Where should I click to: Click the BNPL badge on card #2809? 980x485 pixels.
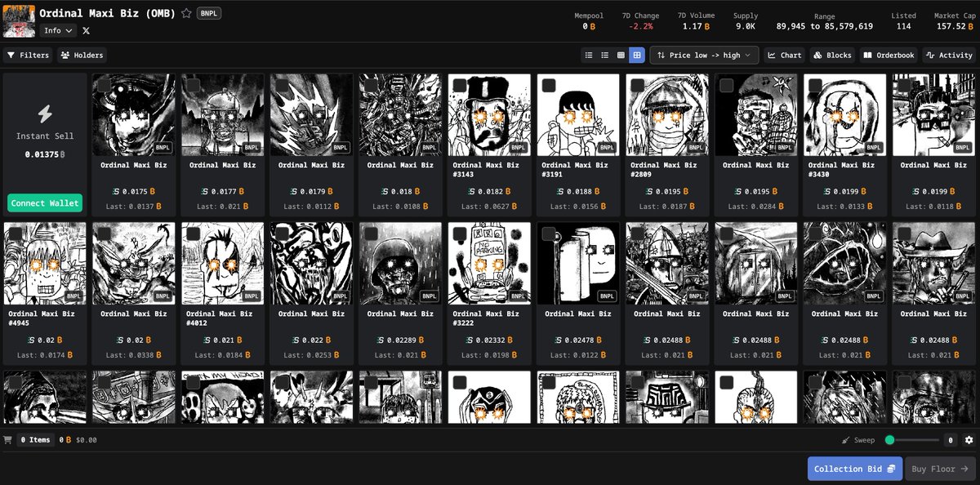pyautogui.click(x=696, y=148)
